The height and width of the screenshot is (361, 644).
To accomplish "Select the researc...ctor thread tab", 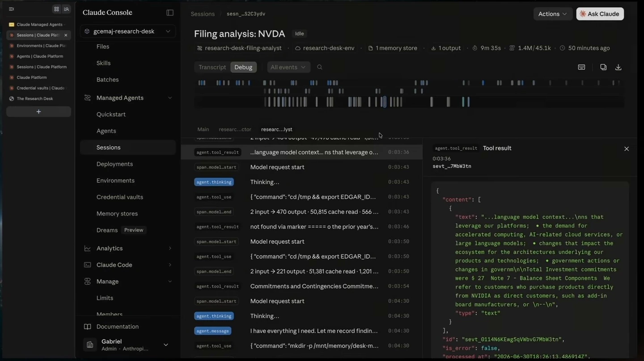I will point(235,129).
